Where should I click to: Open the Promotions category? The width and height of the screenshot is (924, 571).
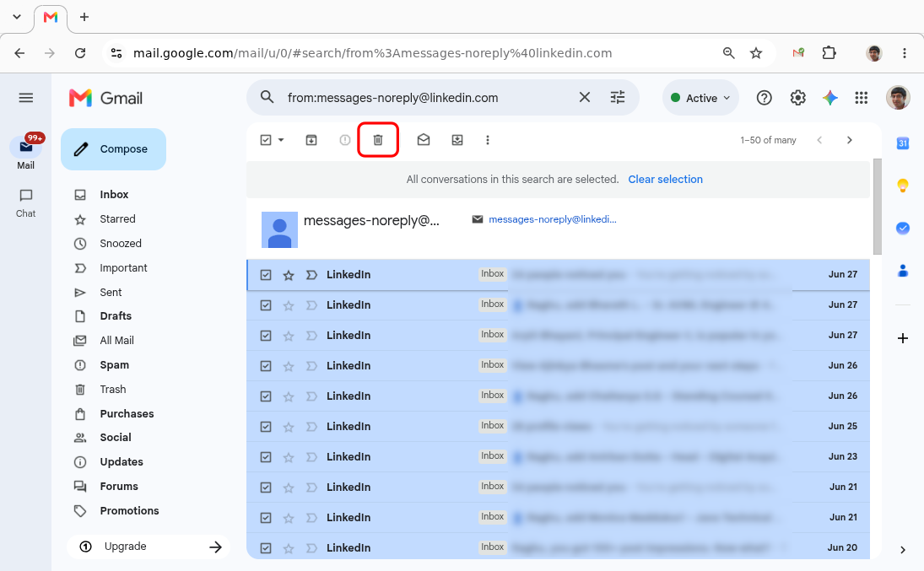129,511
